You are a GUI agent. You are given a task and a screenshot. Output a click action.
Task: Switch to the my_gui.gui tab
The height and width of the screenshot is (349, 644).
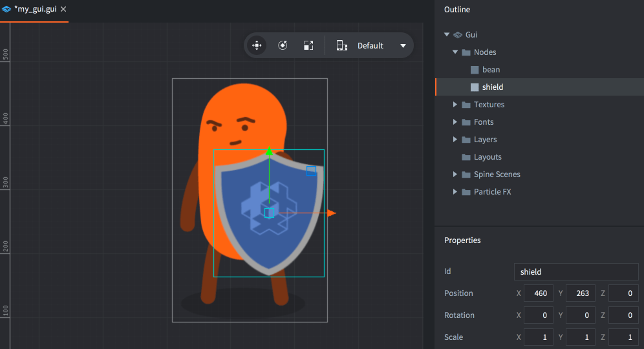pyautogui.click(x=35, y=10)
